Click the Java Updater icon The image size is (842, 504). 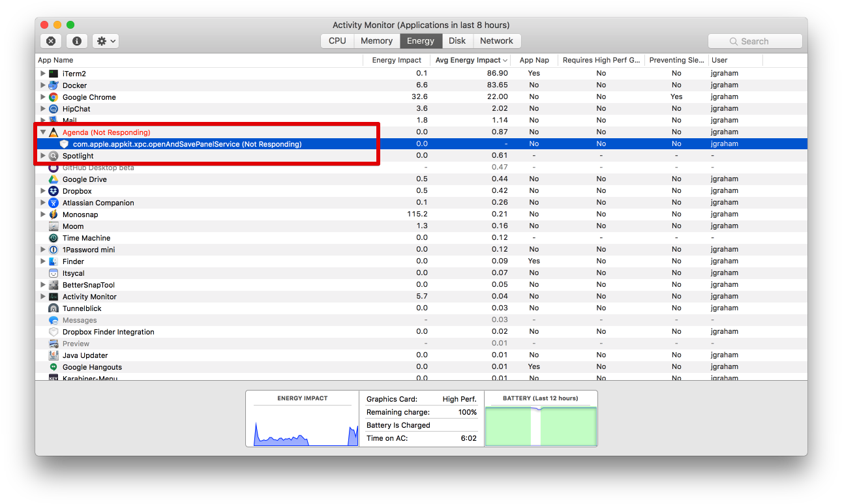pos(53,355)
